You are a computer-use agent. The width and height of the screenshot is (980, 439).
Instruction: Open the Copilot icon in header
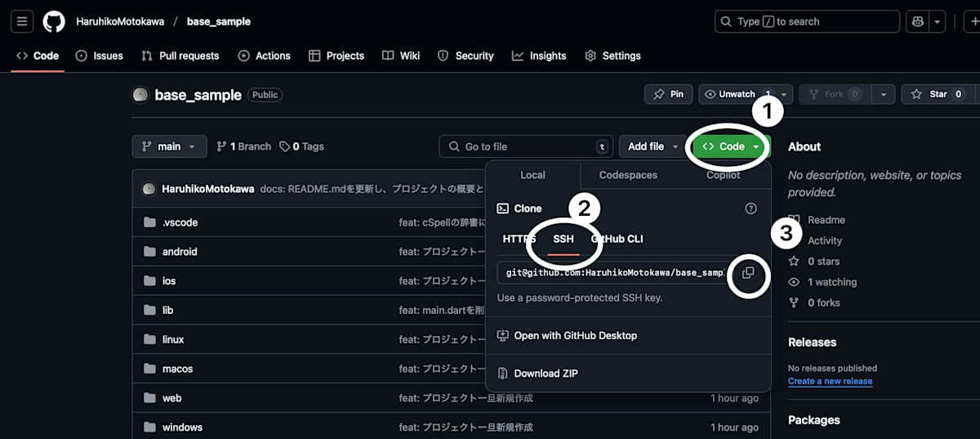coord(919,21)
